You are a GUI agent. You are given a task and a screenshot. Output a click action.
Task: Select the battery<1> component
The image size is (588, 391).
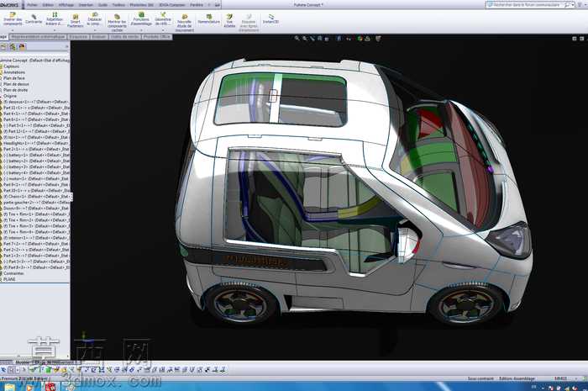coord(36,155)
